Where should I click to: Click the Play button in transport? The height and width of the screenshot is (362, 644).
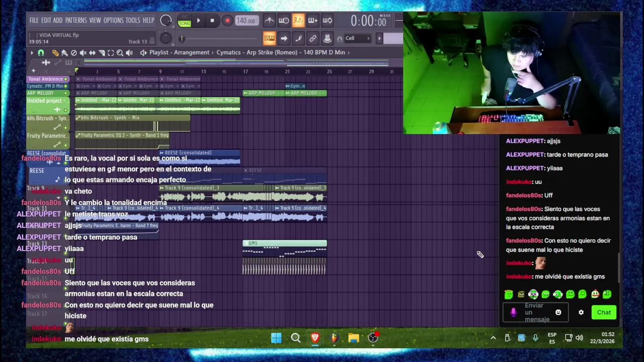click(198, 21)
